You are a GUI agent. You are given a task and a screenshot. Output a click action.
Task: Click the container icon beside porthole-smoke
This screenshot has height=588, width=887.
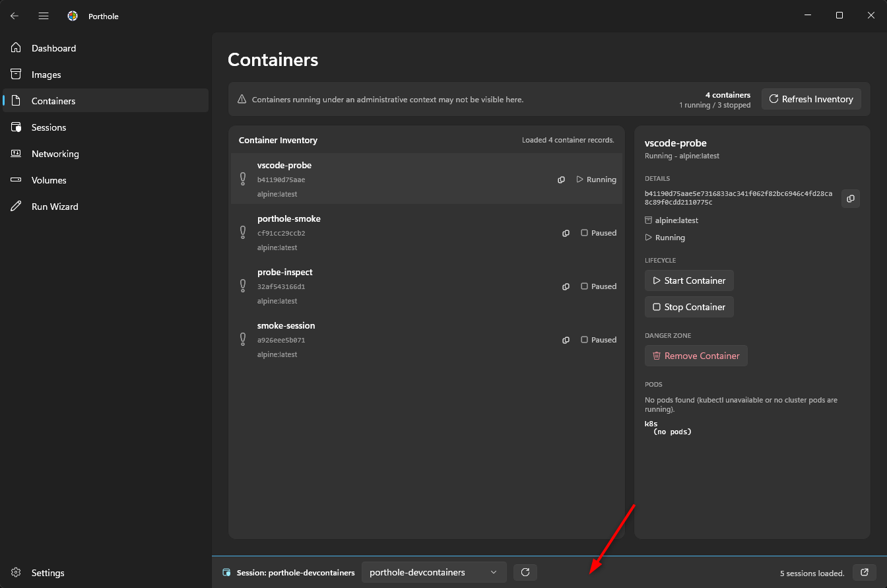[243, 232]
